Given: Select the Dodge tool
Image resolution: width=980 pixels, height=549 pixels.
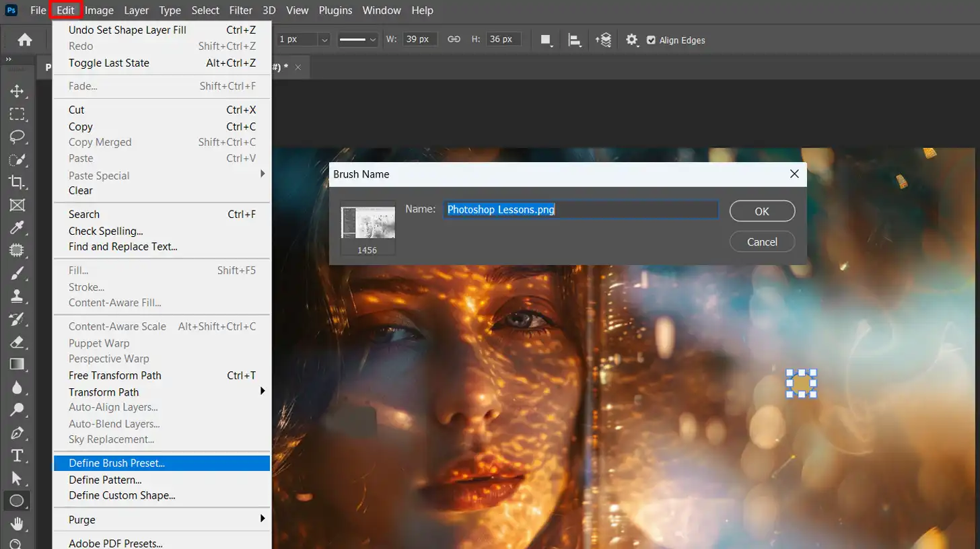Looking at the screenshot, I should [17, 410].
